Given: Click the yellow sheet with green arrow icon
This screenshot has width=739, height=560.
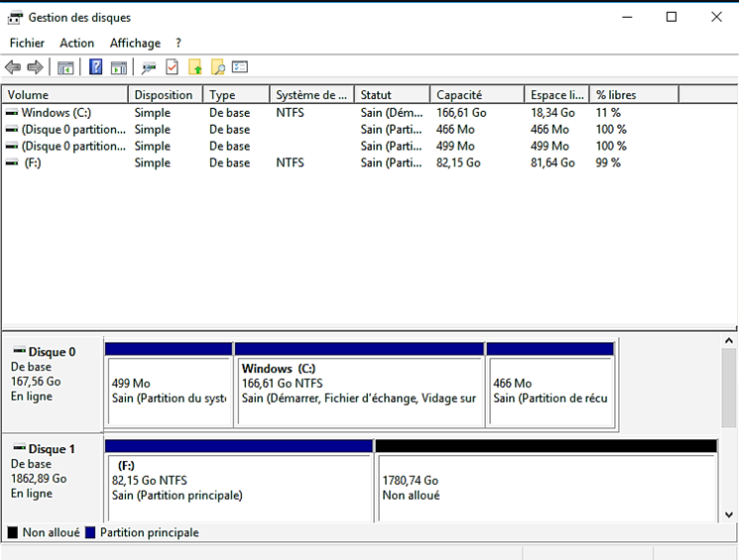Looking at the screenshot, I should click(194, 67).
